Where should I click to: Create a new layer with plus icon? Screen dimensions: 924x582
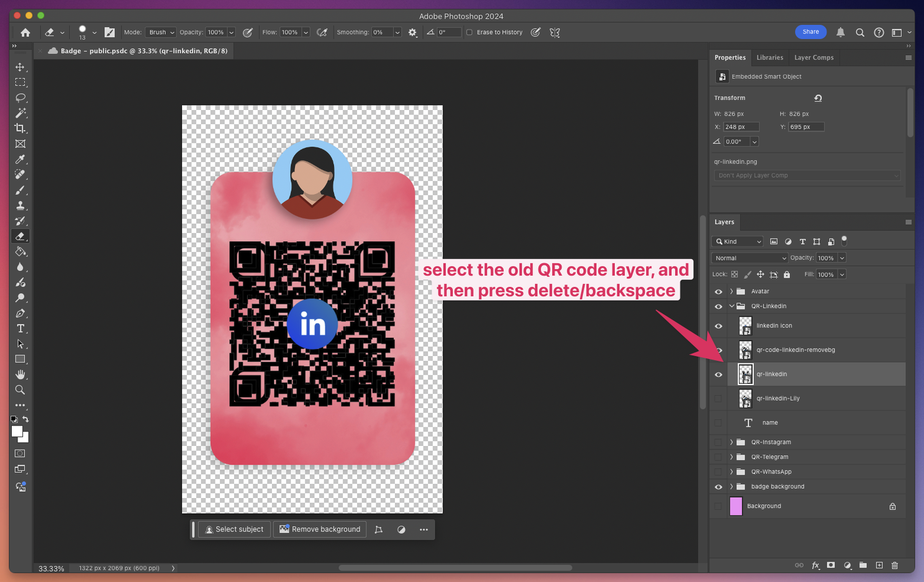(879, 565)
